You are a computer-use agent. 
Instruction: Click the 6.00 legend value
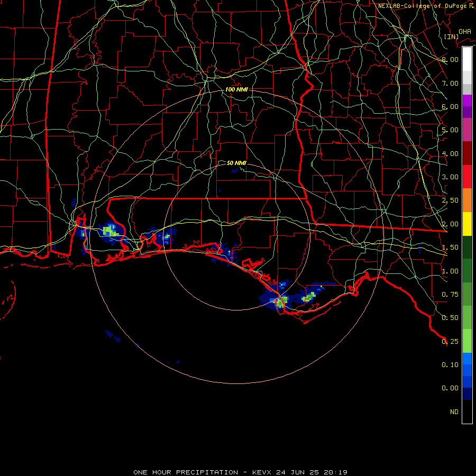[450, 106]
